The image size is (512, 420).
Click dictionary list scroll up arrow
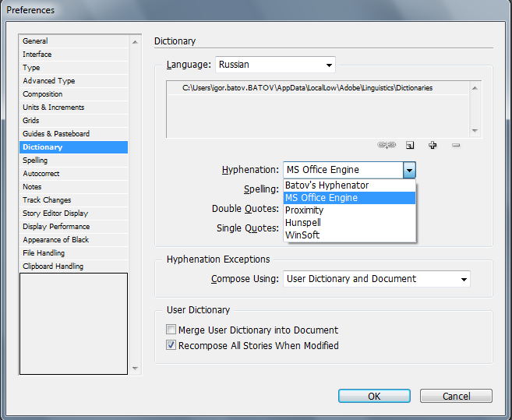[x=475, y=88]
